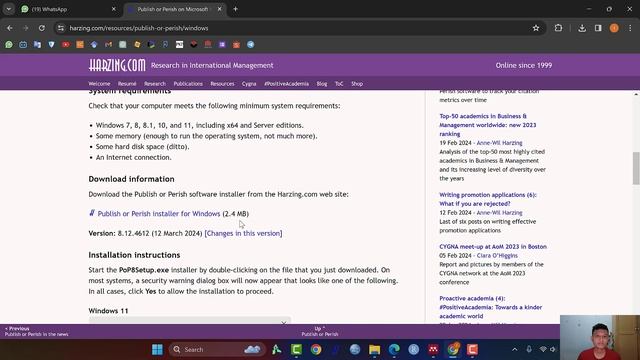Open the Welcome menu item
640x360 pixels.
point(99,84)
